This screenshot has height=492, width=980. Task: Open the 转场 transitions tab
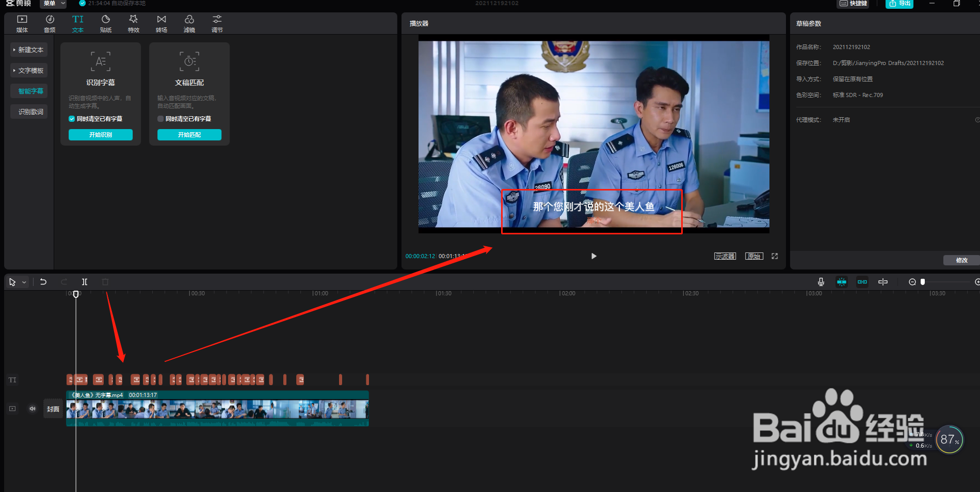click(162, 24)
